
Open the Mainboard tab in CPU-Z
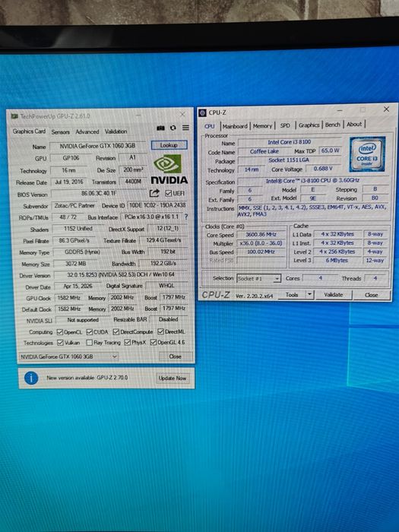pos(235,126)
